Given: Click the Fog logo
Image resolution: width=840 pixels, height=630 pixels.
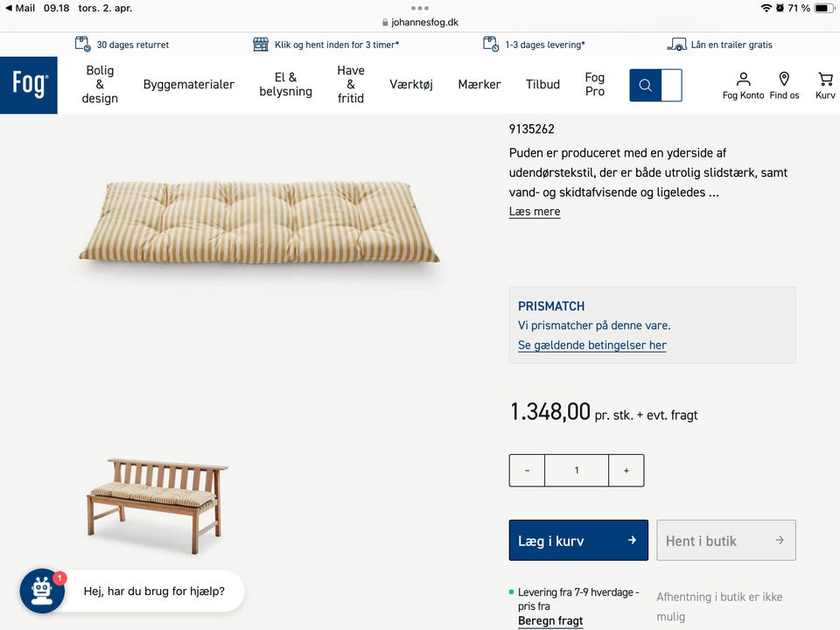Looking at the screenshot, I should [x=29, y=85].
